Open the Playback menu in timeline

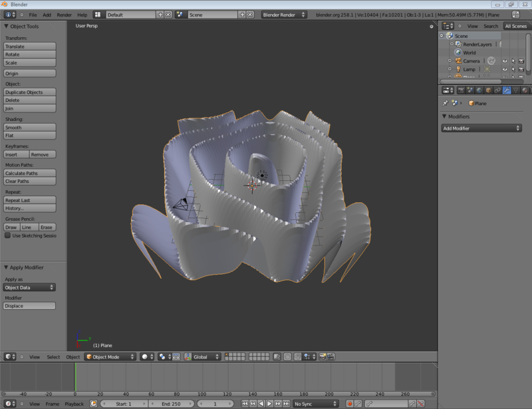pyautogui.click(x=74, y=404)
